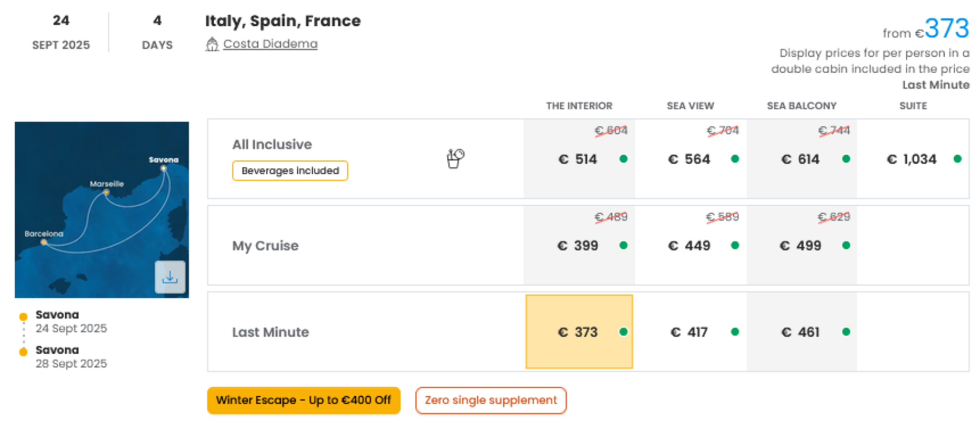Image resolution: width=980 pixels, height=421 pixels.
Task: Click the Zero single supplement tag
Action: (491, 400)
